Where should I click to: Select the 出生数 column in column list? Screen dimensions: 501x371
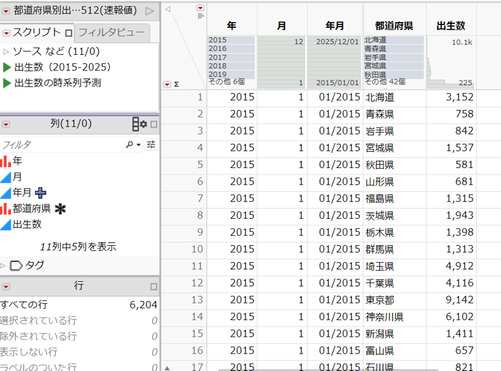pos(27,224)
